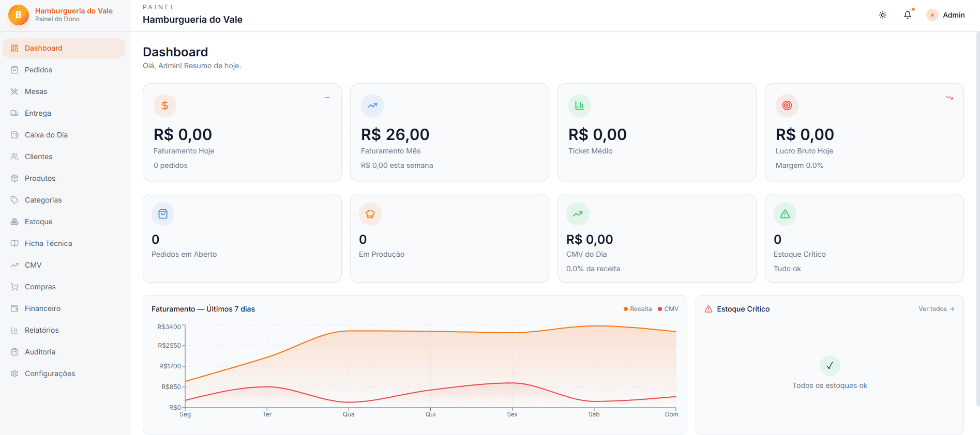The width and height of the screenshot is (980, 435).
Task: Click the warning triangle Estoque Crítico card icon
Action: click(785, 214)
